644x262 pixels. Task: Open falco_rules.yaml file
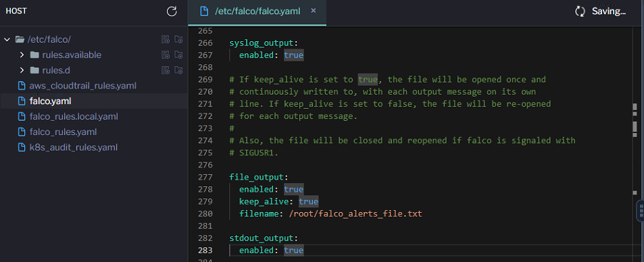point(57,132)
